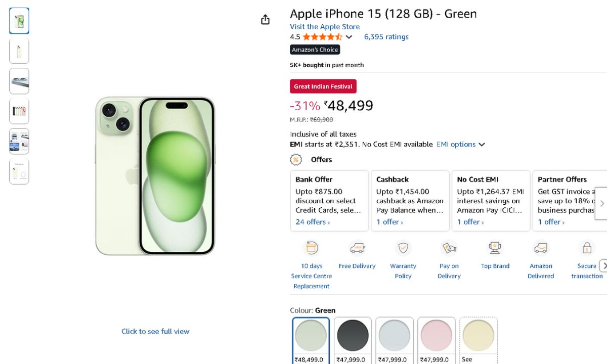
Task: Open the 24 offers Bank Offer link
Action: coord(313,222)
